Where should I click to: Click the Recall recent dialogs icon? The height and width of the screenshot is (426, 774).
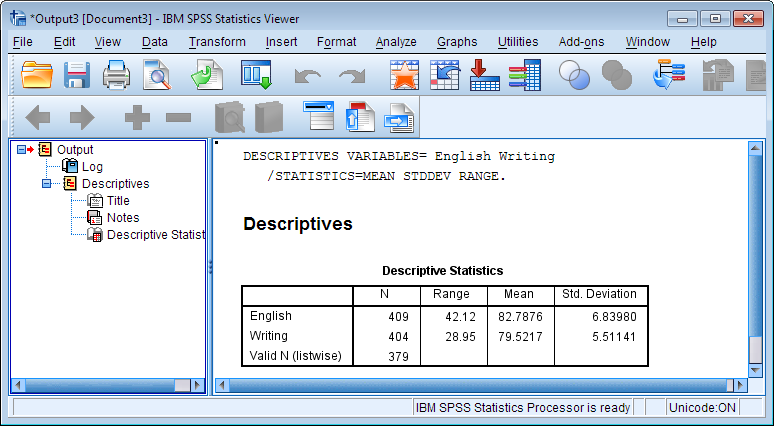pos(256,75)
